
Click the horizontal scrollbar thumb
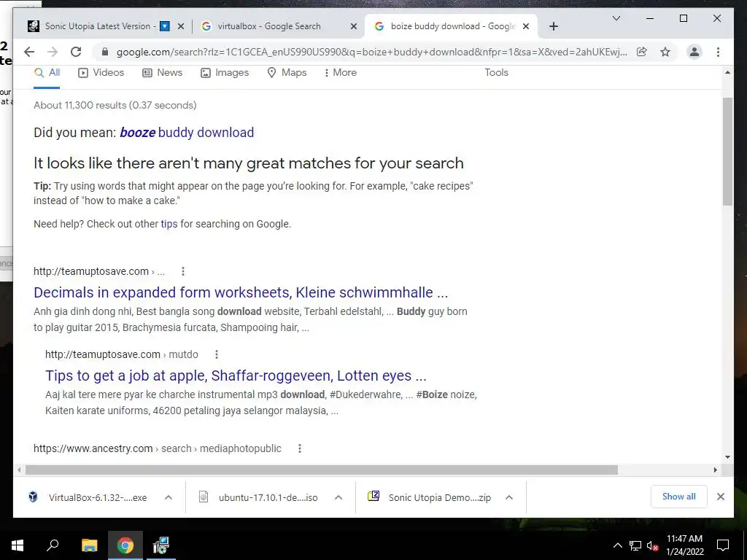point(322,470)
